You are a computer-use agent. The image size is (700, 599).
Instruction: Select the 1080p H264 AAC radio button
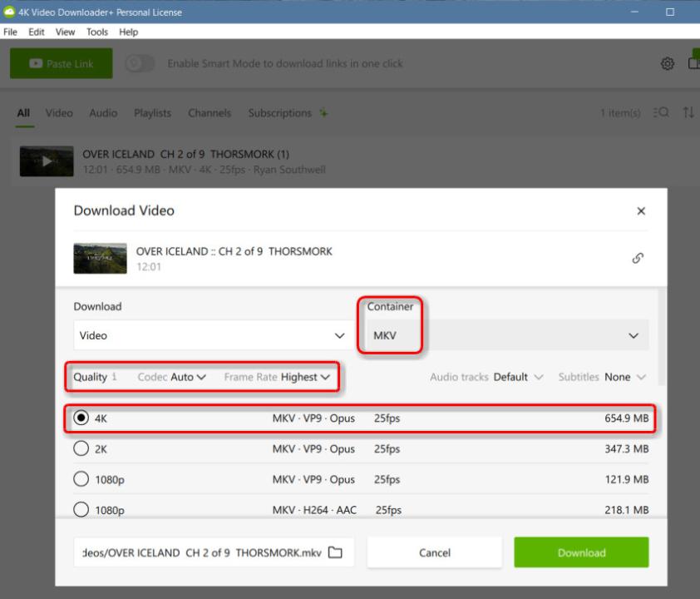(x=81, y=509)
